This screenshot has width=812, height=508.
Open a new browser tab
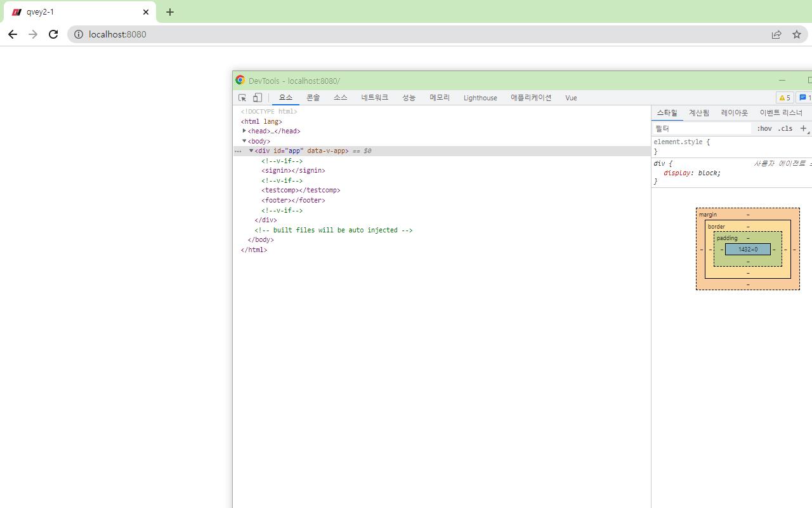point(170,12)
